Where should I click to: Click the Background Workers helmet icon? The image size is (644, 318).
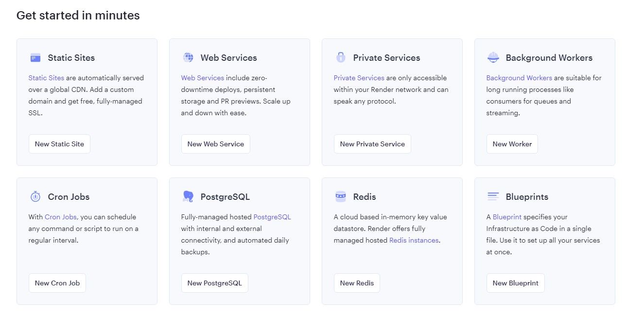(x=493, y=58)
